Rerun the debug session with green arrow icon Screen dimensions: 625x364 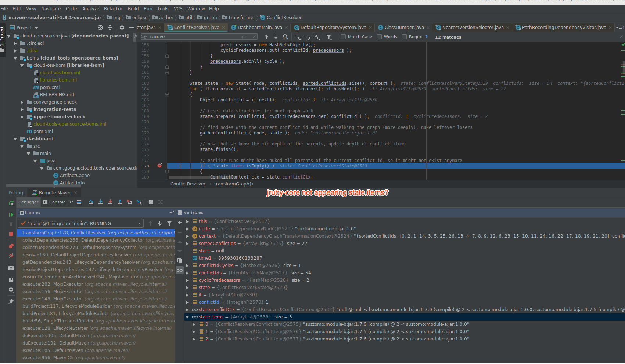tap(11, 202)
